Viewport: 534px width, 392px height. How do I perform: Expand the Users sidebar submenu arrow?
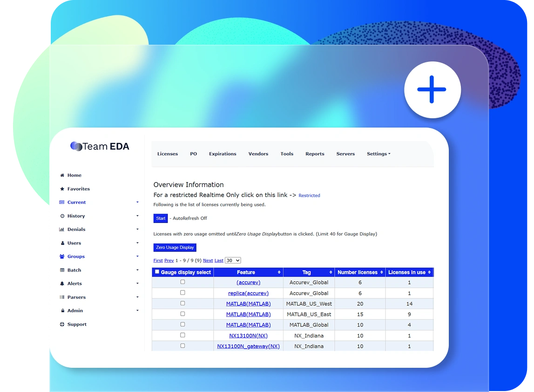click(138, 243)
